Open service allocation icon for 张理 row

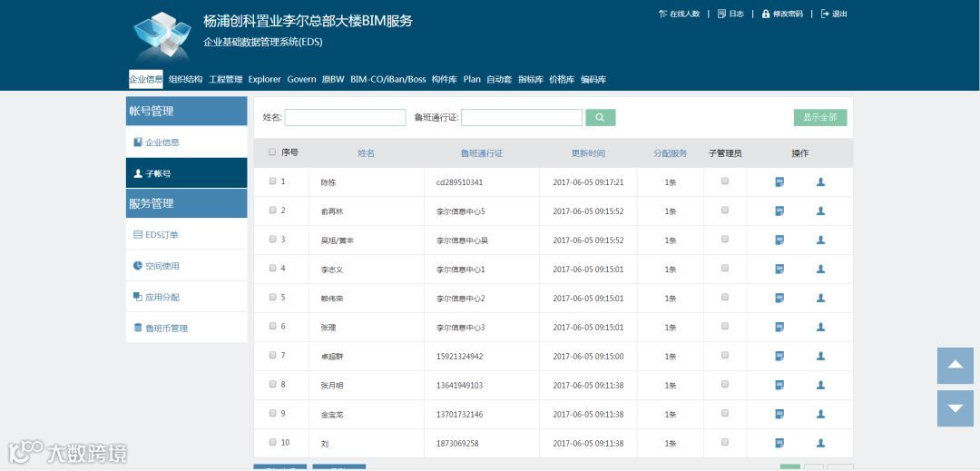(x=779, y=328)
